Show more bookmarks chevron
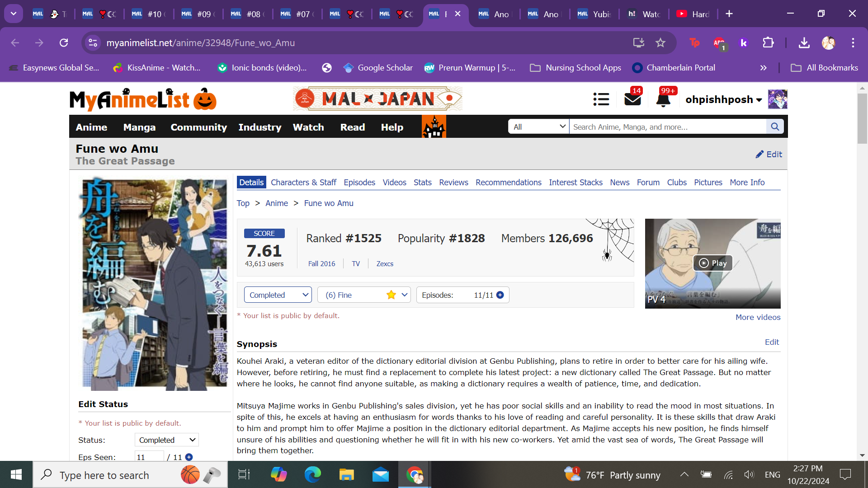This screenshot has width=868, height=488. [x=764, y=68]
